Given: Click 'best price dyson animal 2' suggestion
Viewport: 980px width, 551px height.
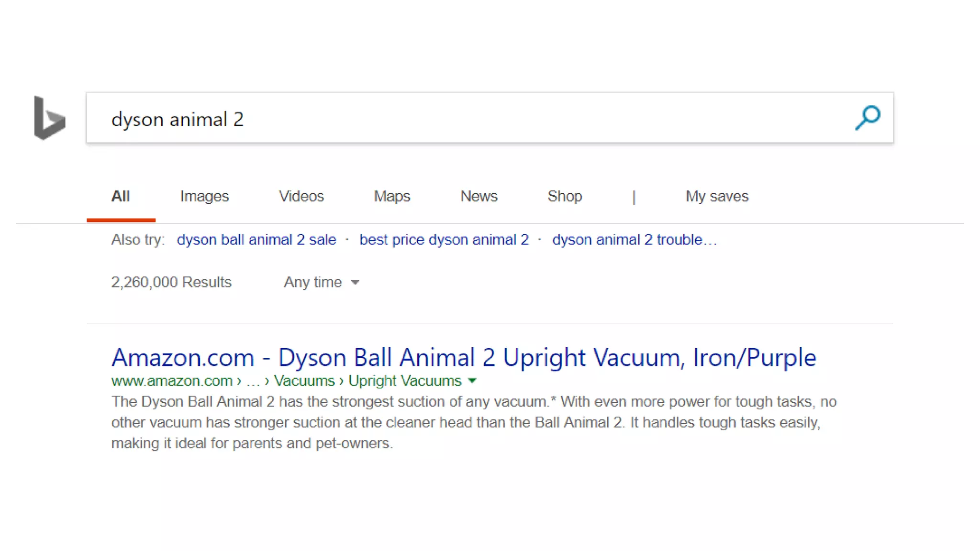Looking at the screenshot, I should pos(444,240).
